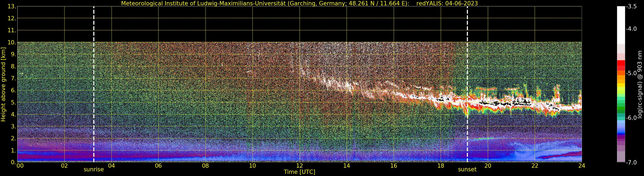The image size is (644, 176).
Task: Click the '11.' height axis tick label
Action: click(x=12, y=31)
